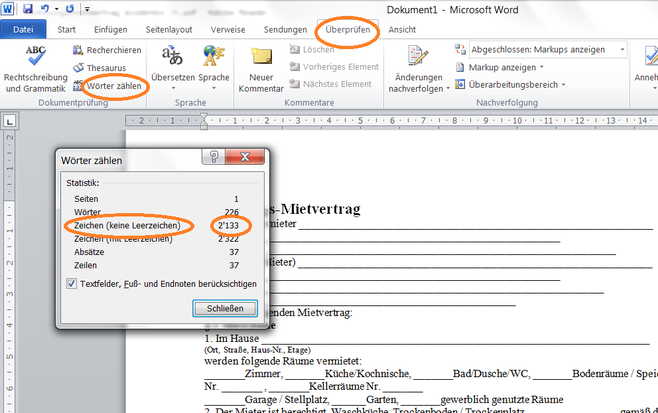Click the Änderungen nachverfolgen icon

coord(418,56)
